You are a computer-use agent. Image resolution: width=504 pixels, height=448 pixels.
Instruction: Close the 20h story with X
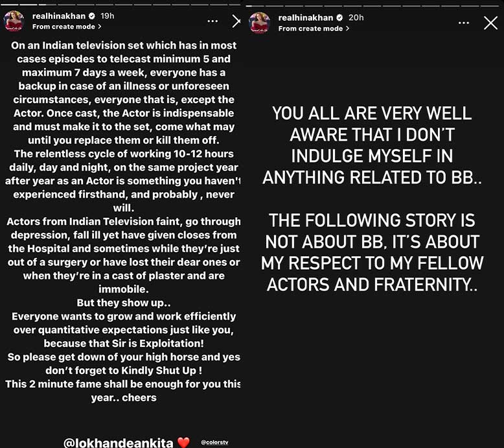coord(490,23)
